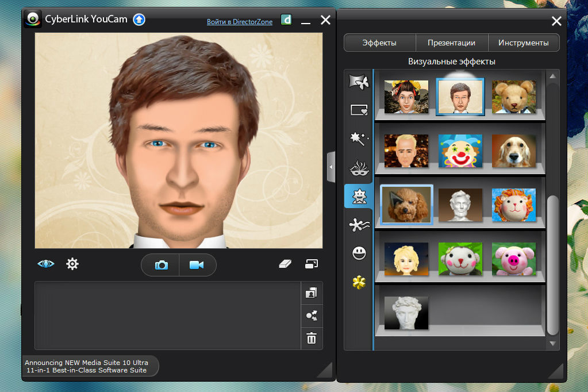The width and height of the screenshot is (588, 392).
Task: Clear effects with the eraser icon
Action: click(285, 264)
